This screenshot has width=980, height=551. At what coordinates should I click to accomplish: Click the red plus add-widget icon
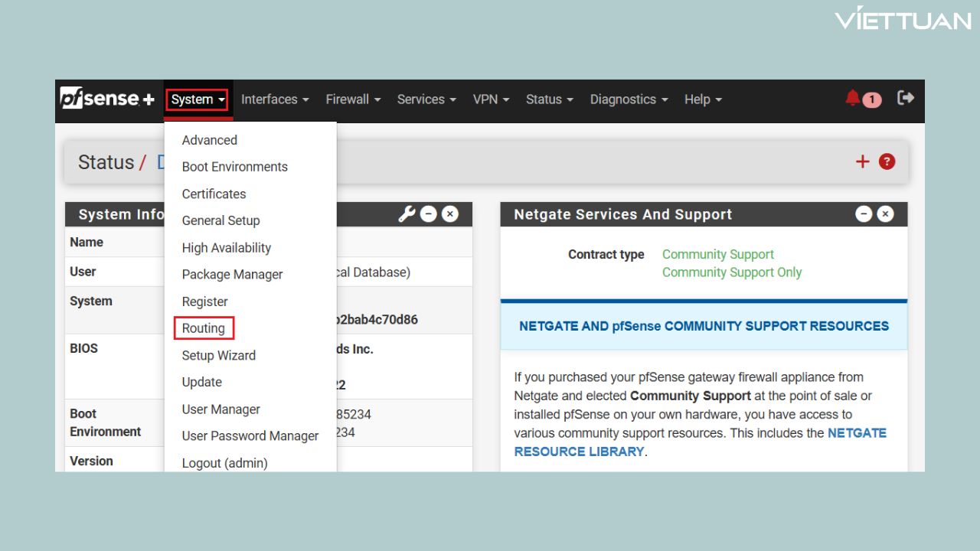pyautogui.click(x=863, y=161)
